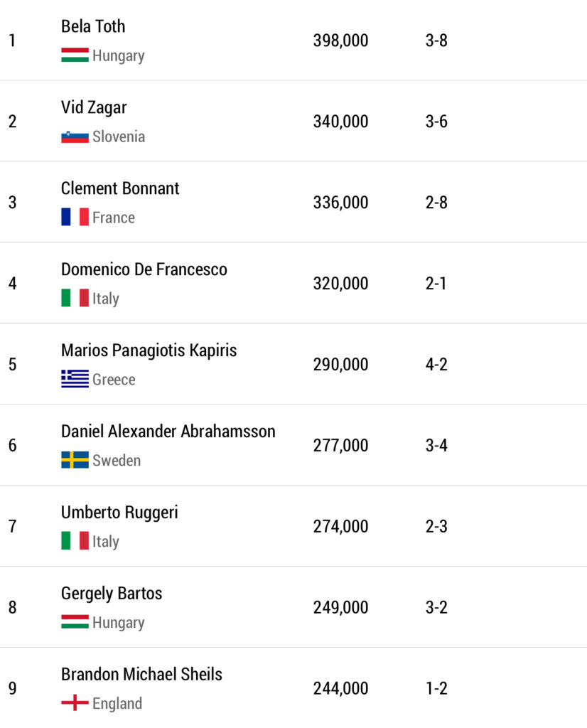Click the Slovenia flag icon
This screenshot has height=728, width=587.
[75, 136]
